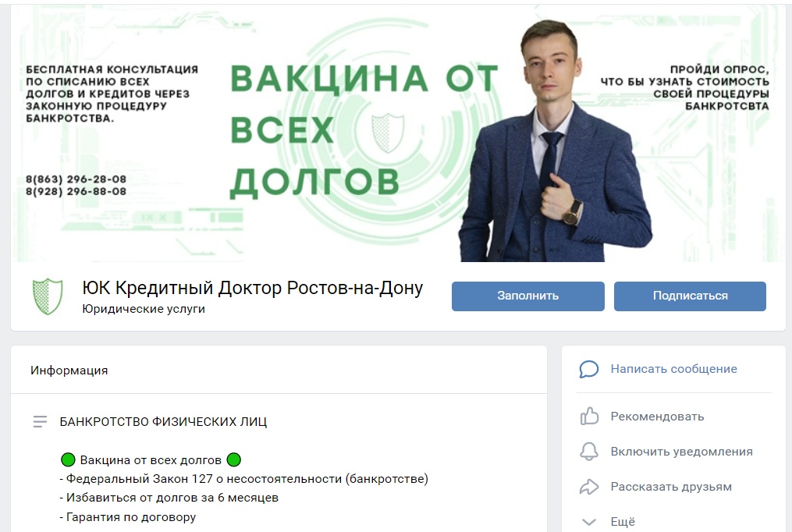Screen dimensions: 792x532
Task: Click the share arrow icon
Action: (x=589, y=487)
